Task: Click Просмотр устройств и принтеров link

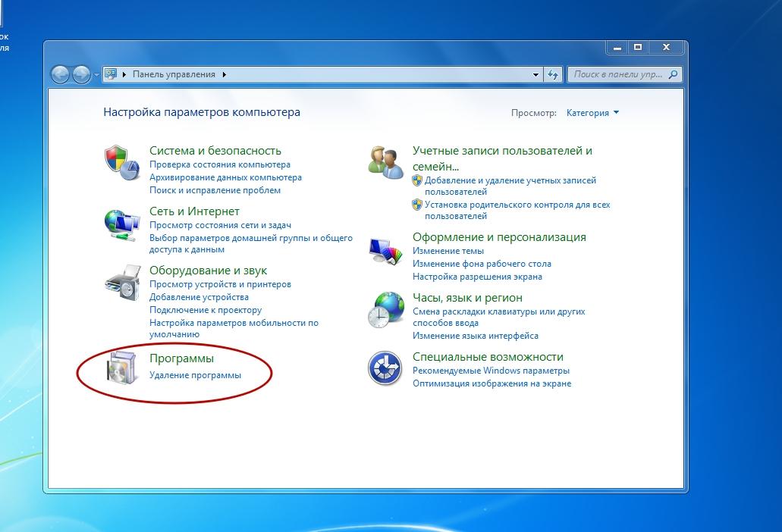Action: [220, 284]
